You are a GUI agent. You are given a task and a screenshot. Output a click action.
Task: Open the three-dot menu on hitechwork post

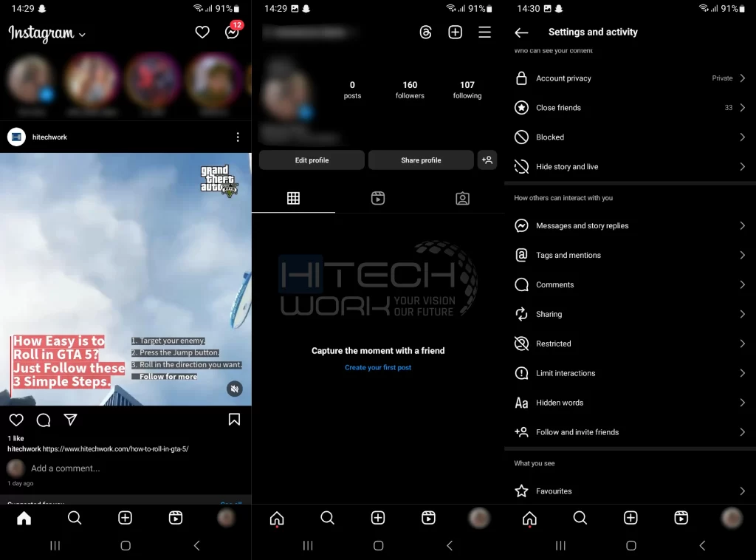point(238,137)
